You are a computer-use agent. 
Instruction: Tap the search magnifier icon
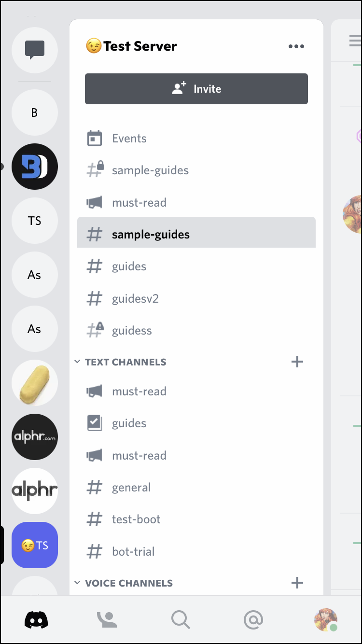(x=181, y=620)
